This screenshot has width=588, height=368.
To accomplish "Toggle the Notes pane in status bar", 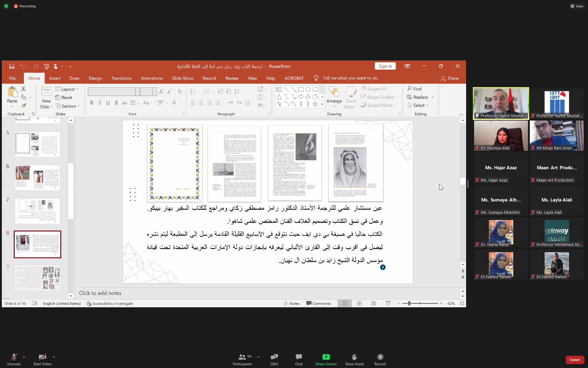I will coord(292,303).
